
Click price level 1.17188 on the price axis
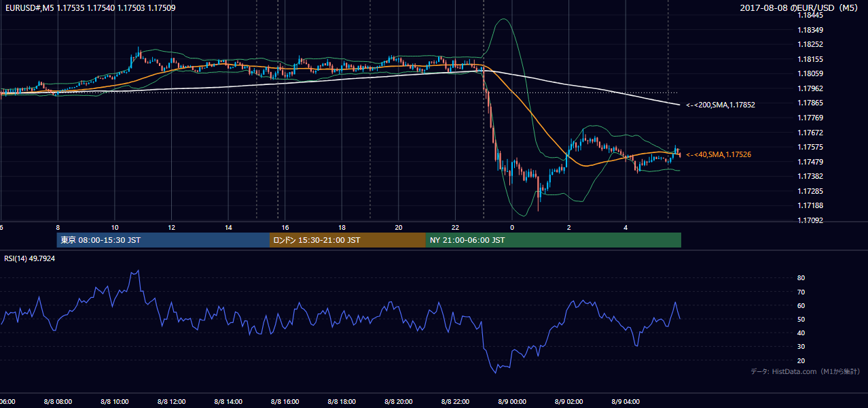pos(810,205)
